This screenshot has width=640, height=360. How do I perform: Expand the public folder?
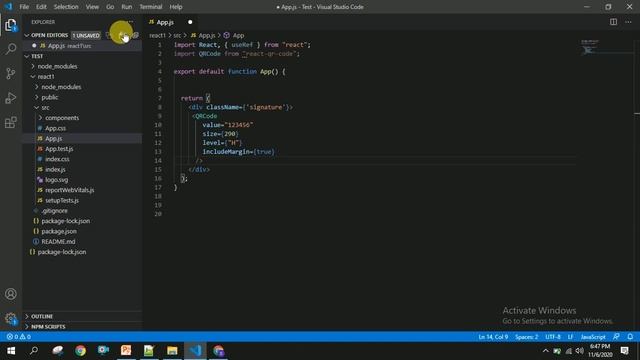click(x=49, y=97)
